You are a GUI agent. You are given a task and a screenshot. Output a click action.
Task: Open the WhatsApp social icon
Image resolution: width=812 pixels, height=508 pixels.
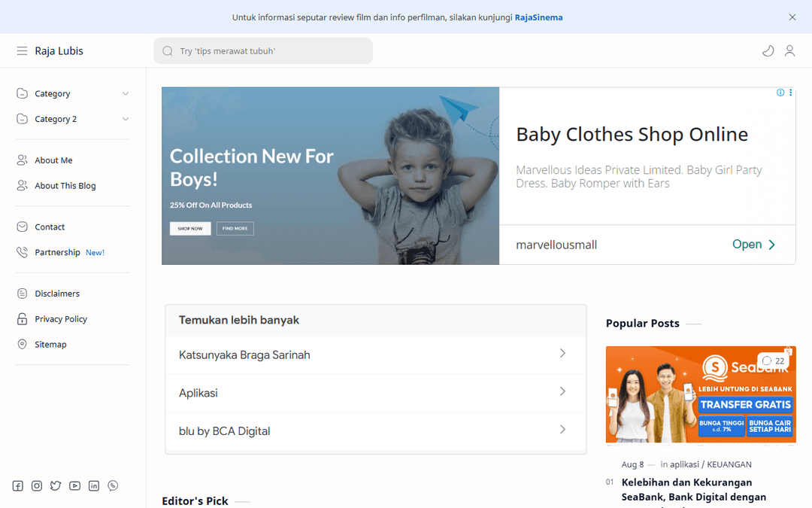(113, 485)
